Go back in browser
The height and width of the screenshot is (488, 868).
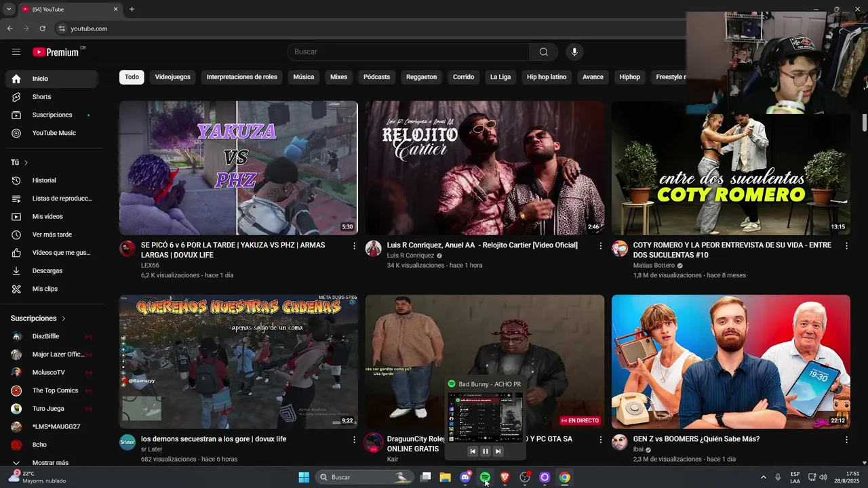(x=9, y=28)
